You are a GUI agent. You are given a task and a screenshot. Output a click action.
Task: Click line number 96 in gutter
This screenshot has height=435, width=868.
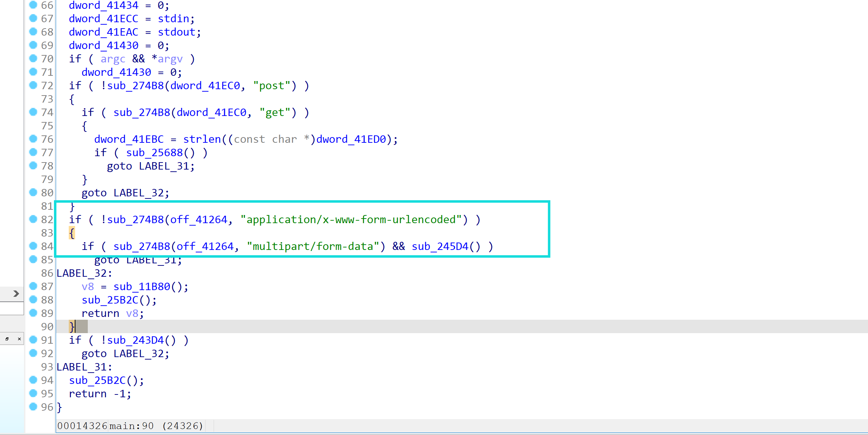pyautogui.click(x=47, y=407)
